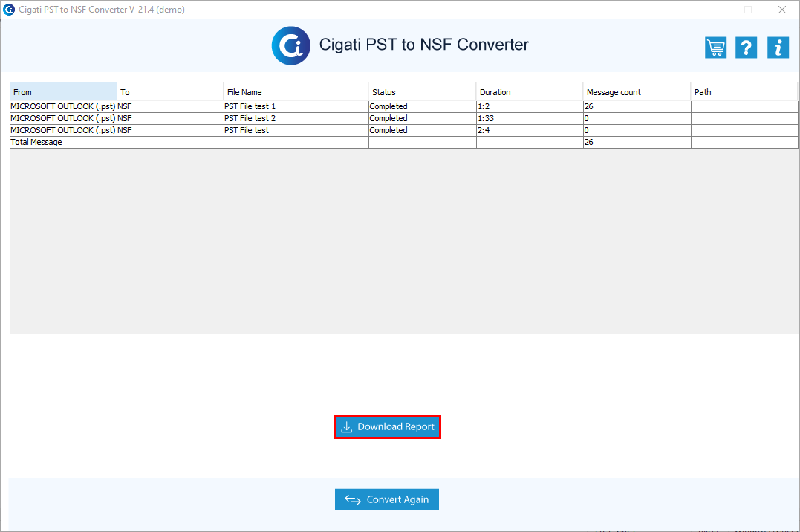
Task: Select the 'PST File test 1' cell
Action: tap(296, 106)
